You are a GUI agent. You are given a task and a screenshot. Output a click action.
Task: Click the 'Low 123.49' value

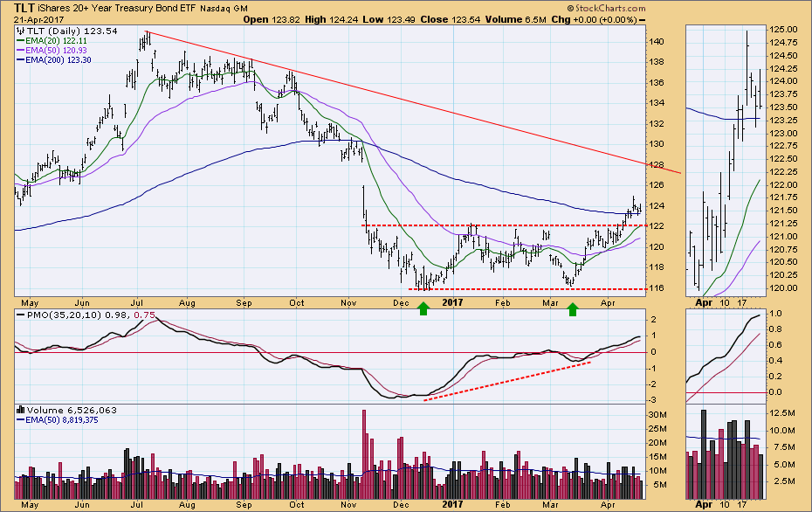click(x=387, y=20)
